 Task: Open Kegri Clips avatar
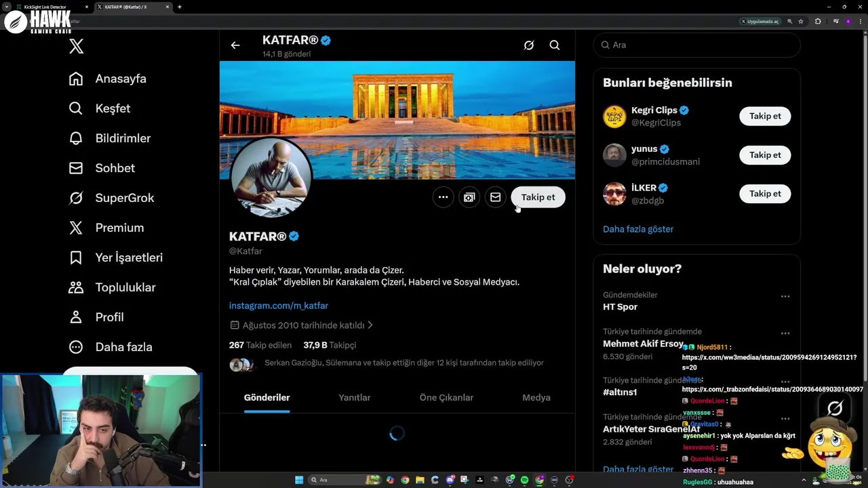pyautogui.click(x=614, y=117)
